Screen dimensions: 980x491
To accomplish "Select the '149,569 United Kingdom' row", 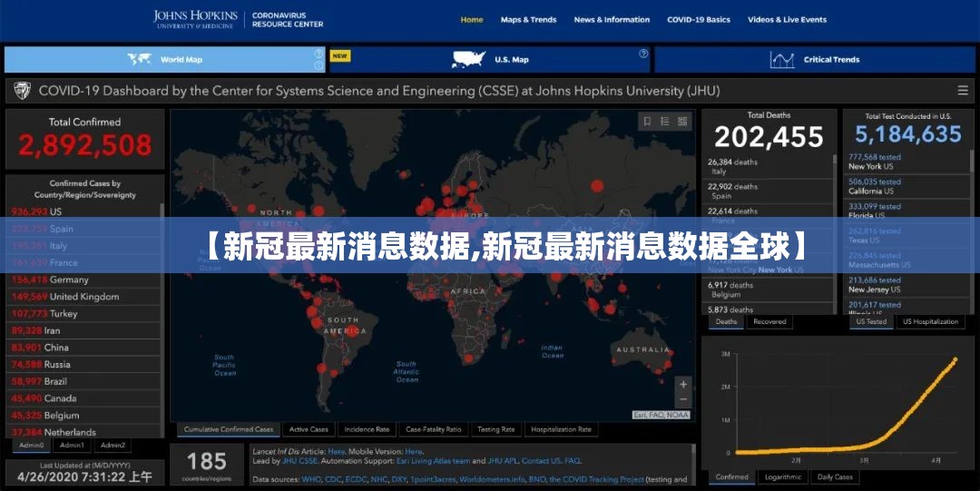I will pyautogui.click(x=83, y=297).
